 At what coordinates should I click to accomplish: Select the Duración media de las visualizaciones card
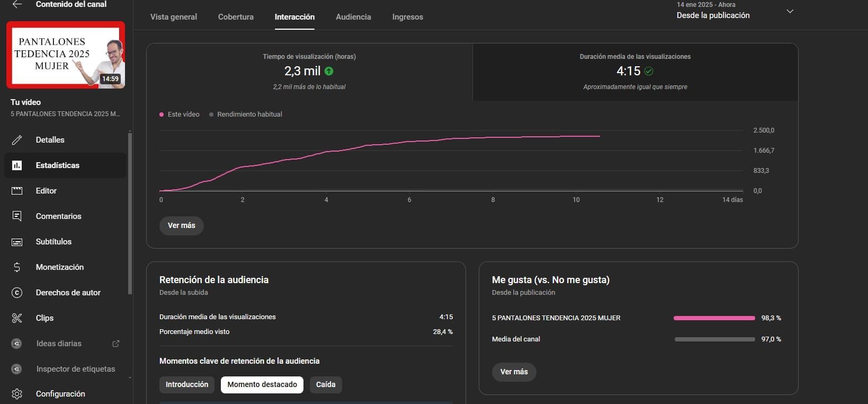pos(634,72)
